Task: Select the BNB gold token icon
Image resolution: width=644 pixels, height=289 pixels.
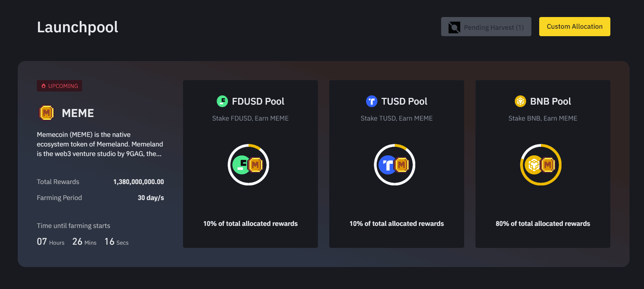Action: coord(520,101)
